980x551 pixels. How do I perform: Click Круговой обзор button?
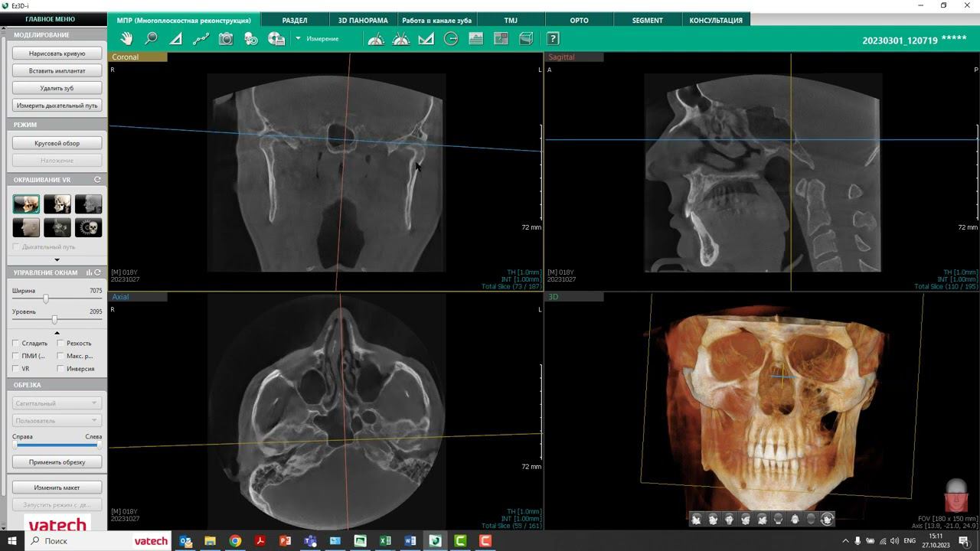(x=57, y=143)
